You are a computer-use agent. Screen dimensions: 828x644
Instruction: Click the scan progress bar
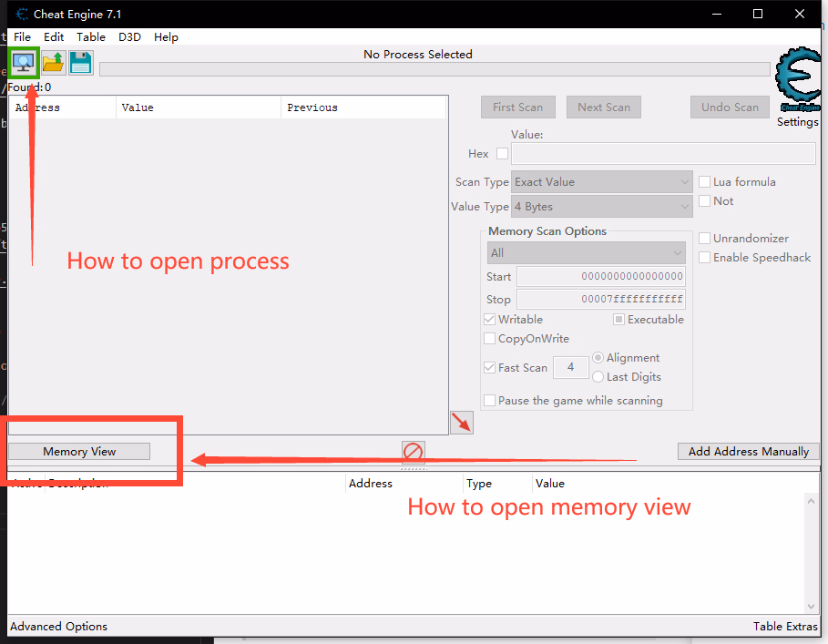point(434,69)
